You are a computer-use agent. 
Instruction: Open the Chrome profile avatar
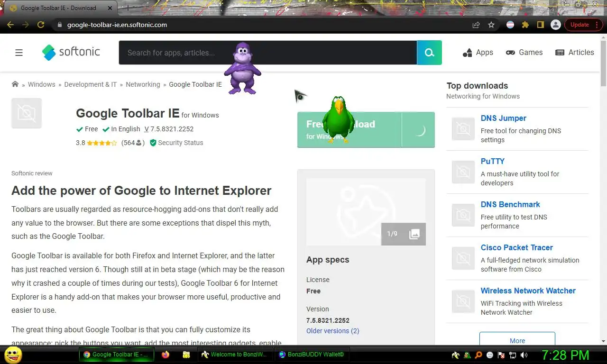pos(555,25)
